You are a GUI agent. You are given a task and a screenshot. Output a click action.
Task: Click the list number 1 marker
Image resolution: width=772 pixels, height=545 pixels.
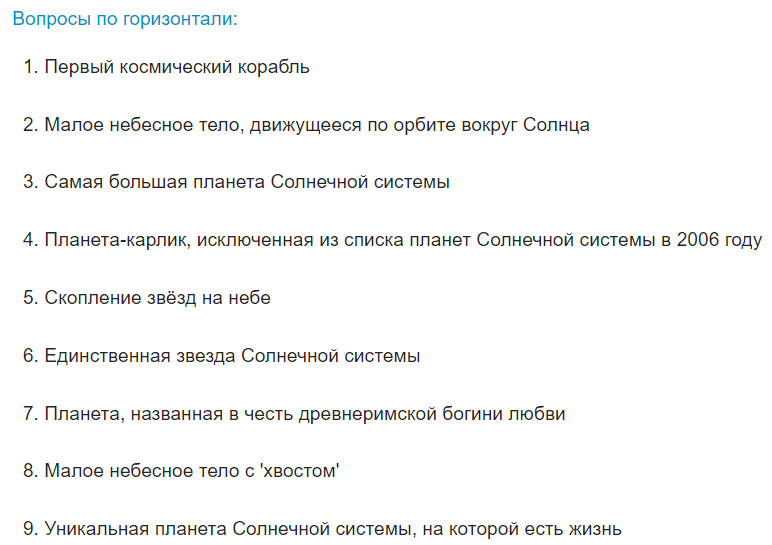(x=30, y=68)
